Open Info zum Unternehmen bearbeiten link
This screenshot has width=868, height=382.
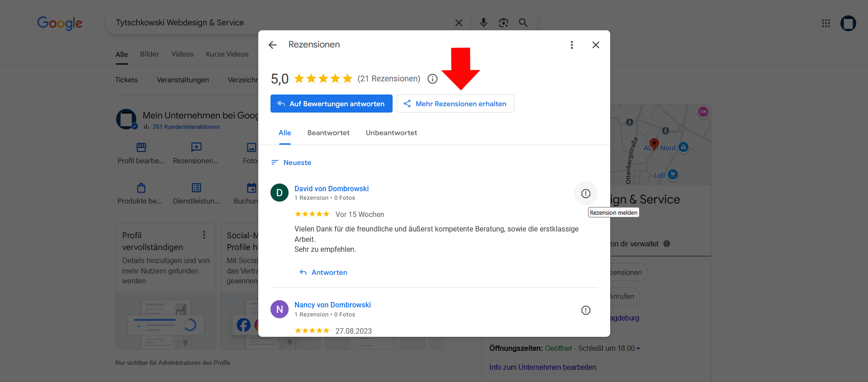click(x=543, y=368)
